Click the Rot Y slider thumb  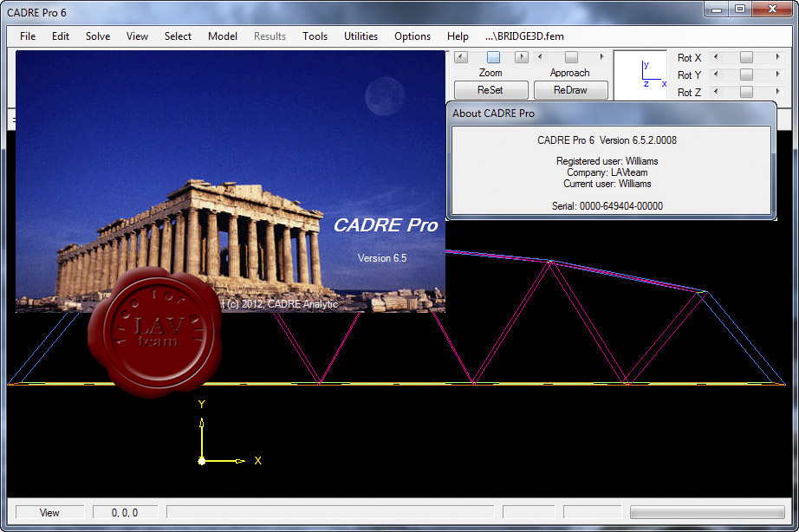746,75
